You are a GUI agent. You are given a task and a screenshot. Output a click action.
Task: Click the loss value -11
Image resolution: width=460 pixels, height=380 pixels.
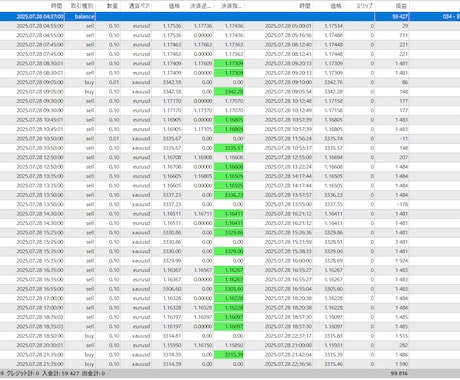coord(404,138)
